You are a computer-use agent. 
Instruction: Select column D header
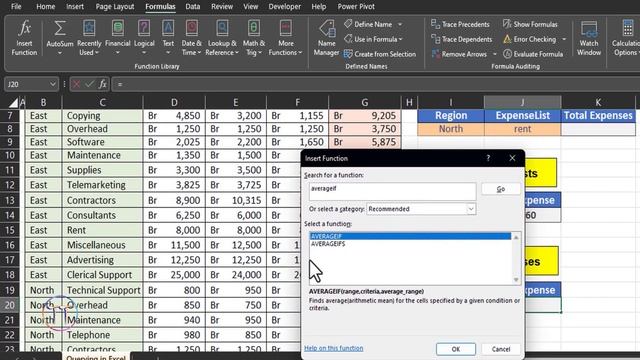coord(174,102)
